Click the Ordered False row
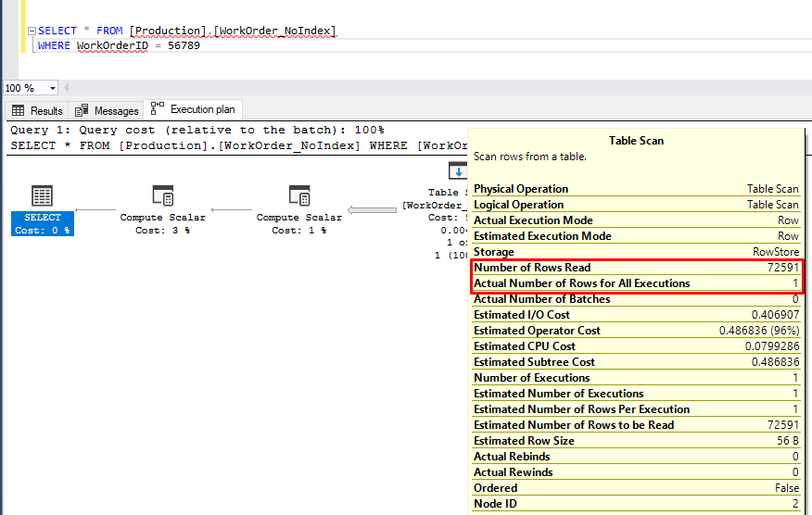Image resolution: width=812 pixels, height=515 pixels. tap(636, 488)
